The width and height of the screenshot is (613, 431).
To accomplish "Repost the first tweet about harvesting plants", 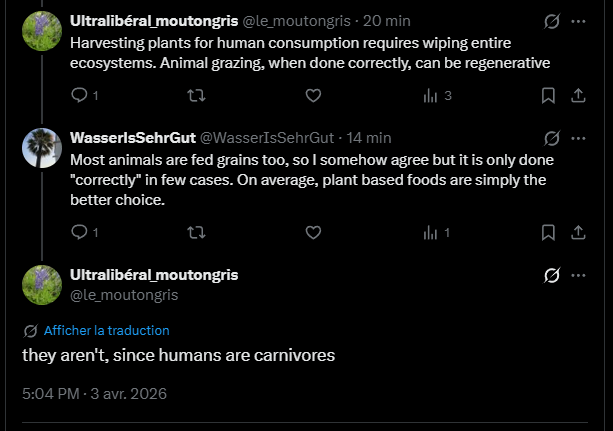I will (x=196, y=96).
